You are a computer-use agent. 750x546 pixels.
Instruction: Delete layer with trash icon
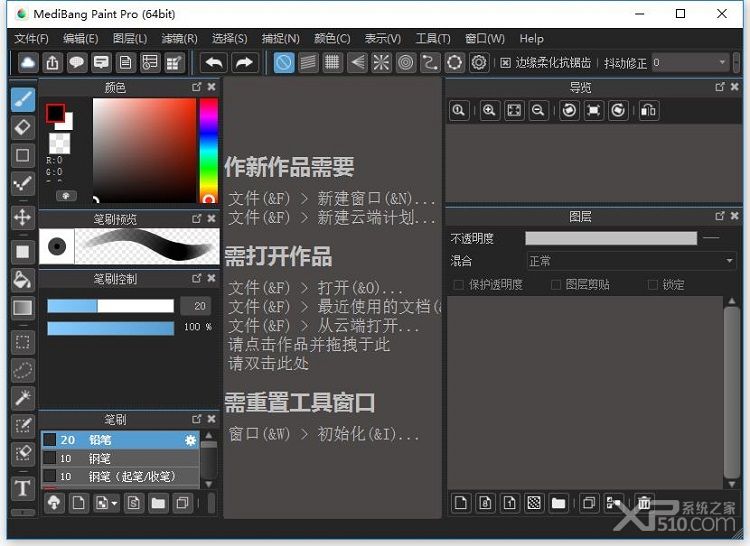click(644, 503)
